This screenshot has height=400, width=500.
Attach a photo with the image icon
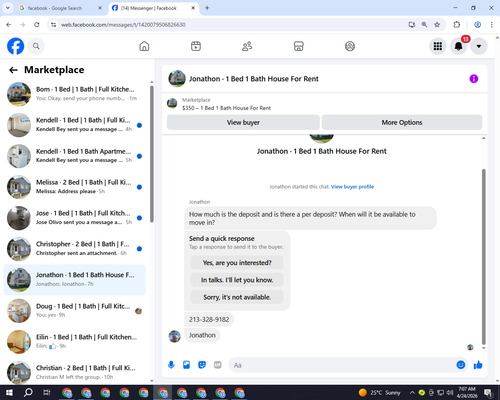[186, 365]
